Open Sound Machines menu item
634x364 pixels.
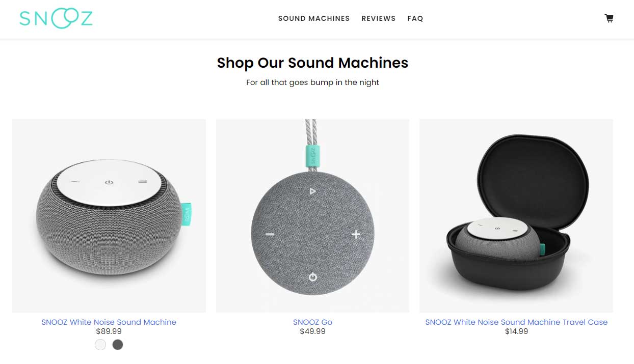314,18
